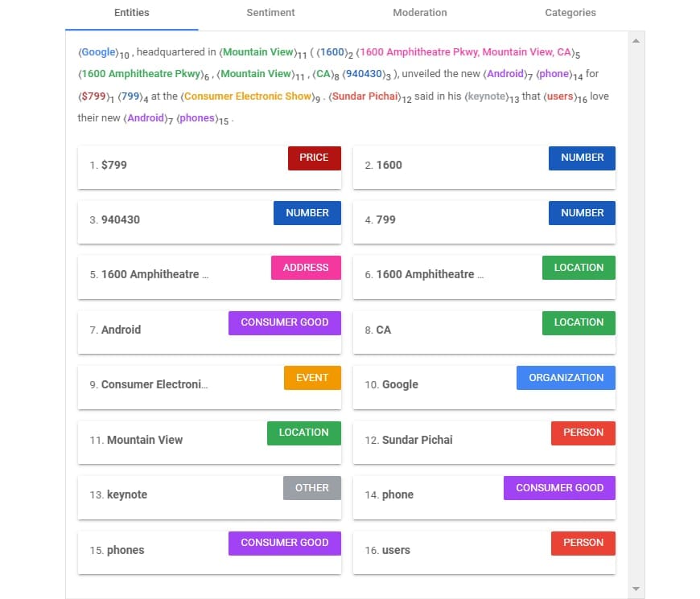Click the highlighted word keynote in the text

pos(485,96)
